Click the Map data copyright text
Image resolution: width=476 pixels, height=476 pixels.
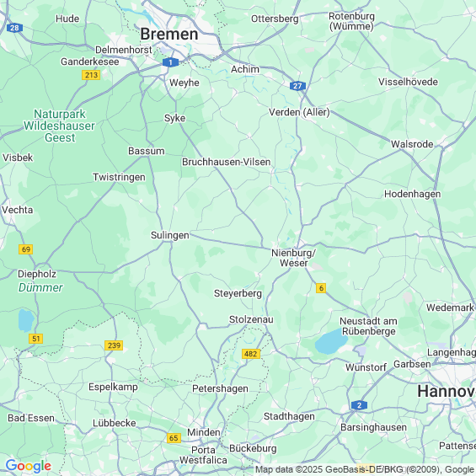(365, 469)
